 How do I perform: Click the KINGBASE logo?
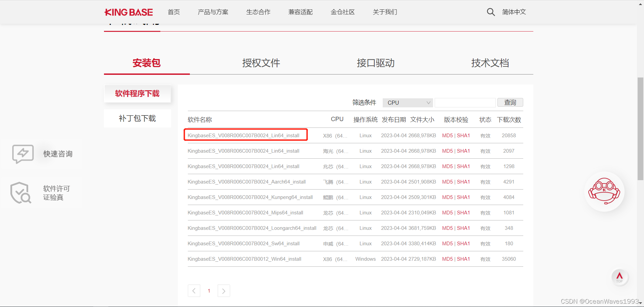pos(128,12)
